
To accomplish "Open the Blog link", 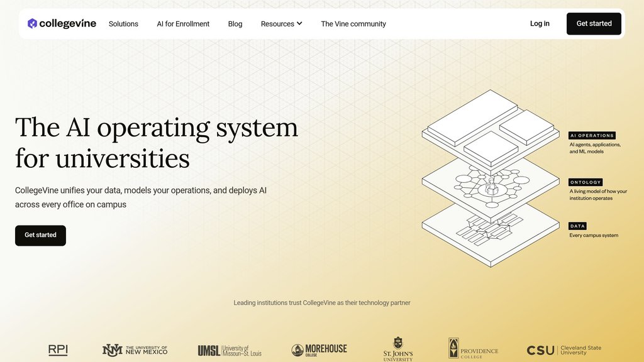I will tap(235, 24).
